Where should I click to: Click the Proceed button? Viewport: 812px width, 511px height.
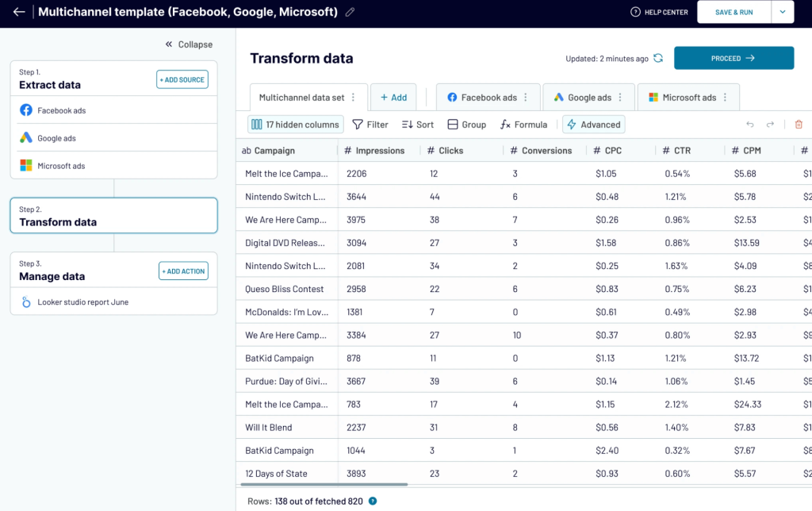click(733, 58)
